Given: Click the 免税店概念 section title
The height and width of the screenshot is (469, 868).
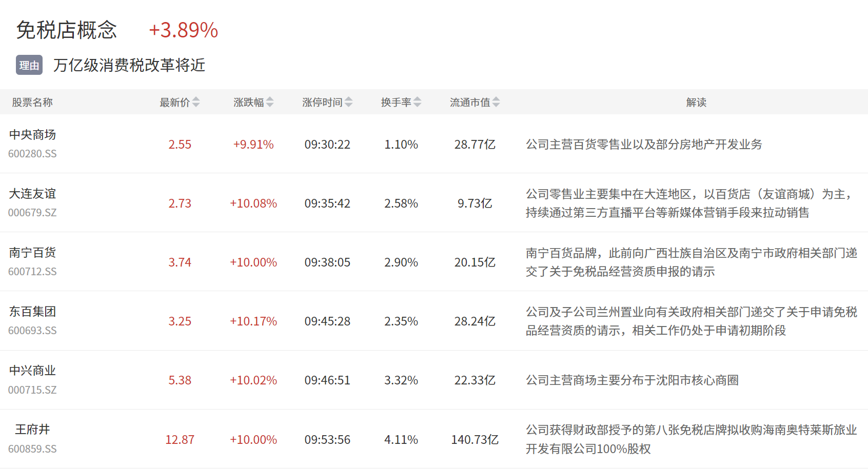Looking at the screenshot, I should click(x=67, y=30).
